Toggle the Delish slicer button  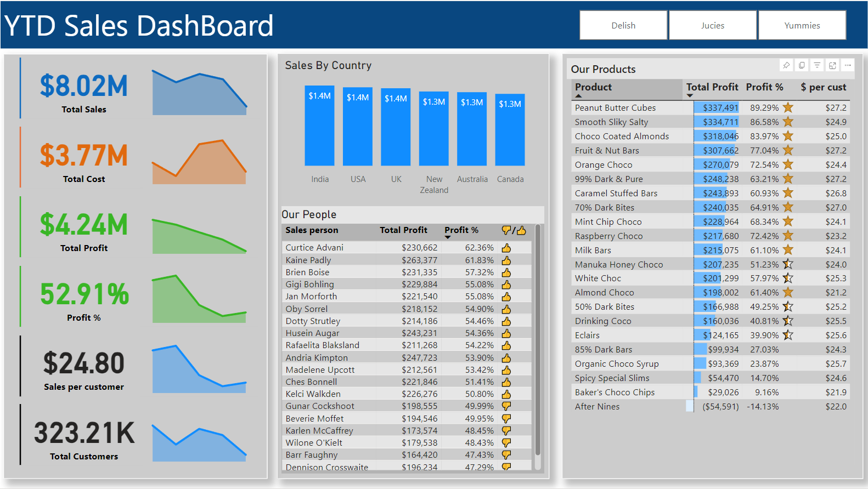(x=623, y=25)
